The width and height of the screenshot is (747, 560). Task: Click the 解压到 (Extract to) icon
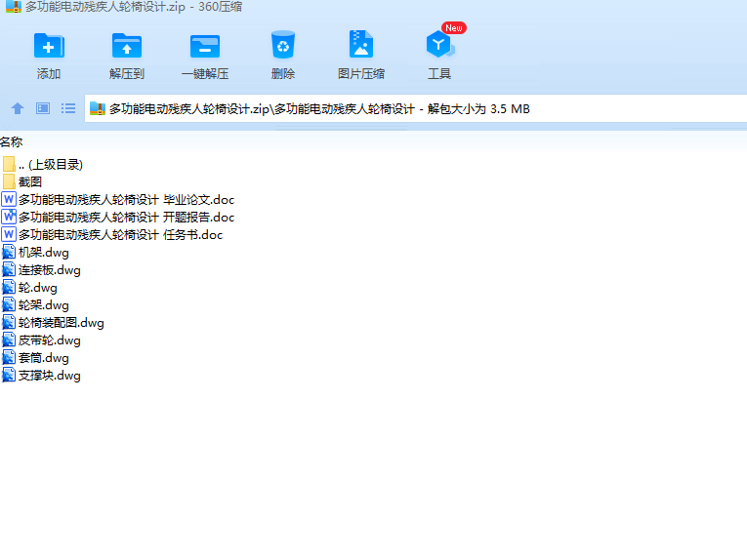(127, 46)
